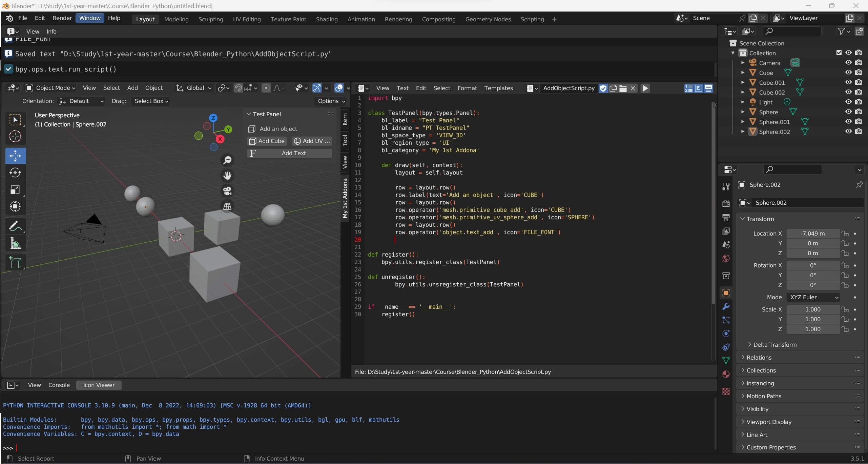Run the script with play button
Viewport: 868px width, 464px height.
(x=645, y=88)
